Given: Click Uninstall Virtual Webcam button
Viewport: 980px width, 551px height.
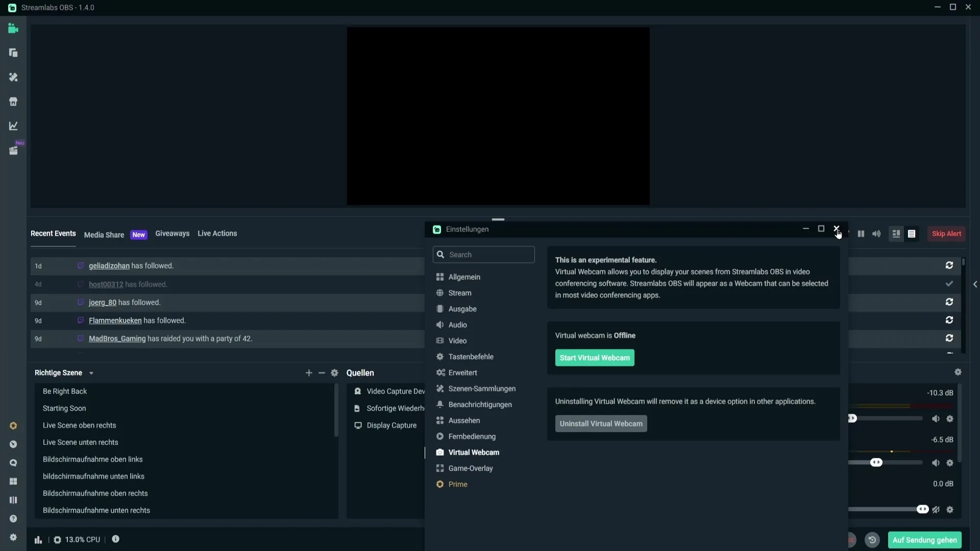Looking at the screenshot, I should coord(601,423).
